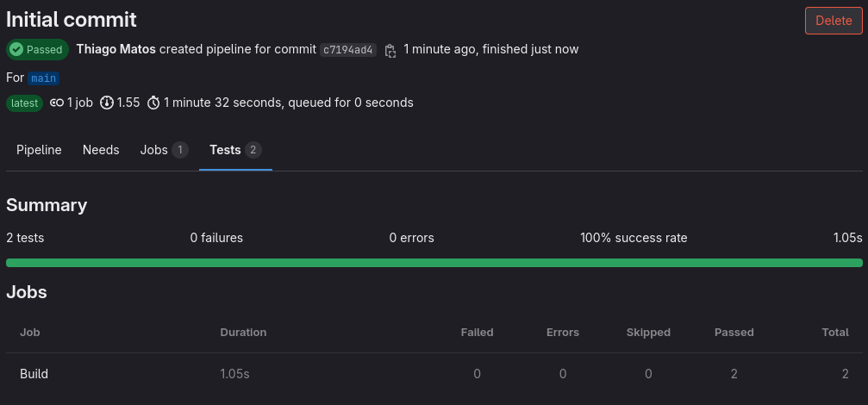Click the stopwatch icon before the duration text
Viewport: 868px width, 405px height.
coord(153,103)
